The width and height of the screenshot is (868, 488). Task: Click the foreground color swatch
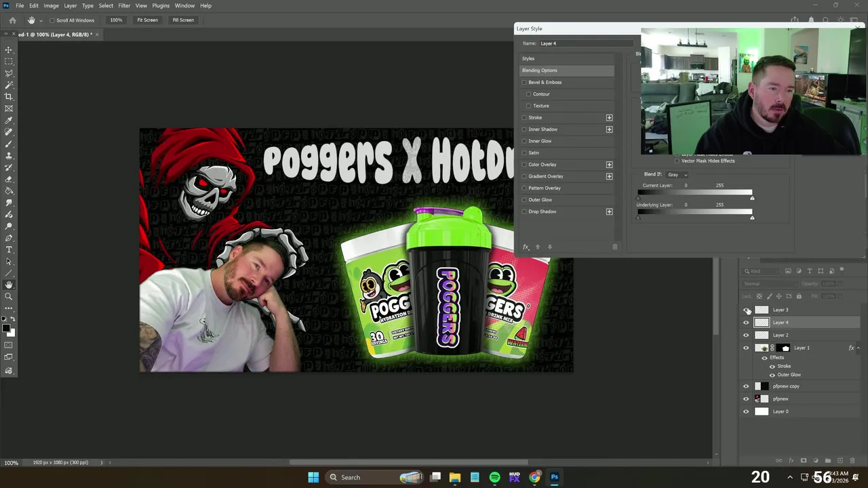[6, 329]
